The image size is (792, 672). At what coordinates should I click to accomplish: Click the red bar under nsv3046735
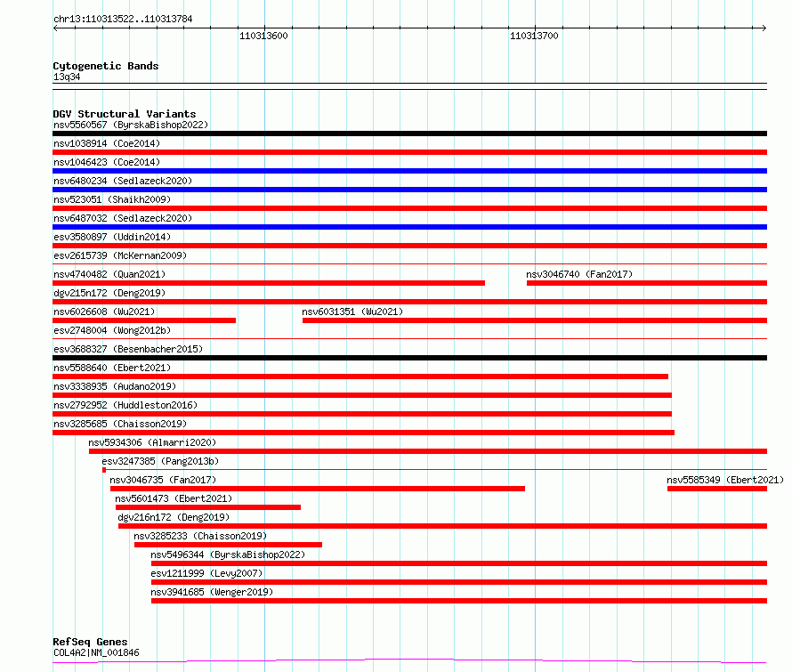[318, 489]
